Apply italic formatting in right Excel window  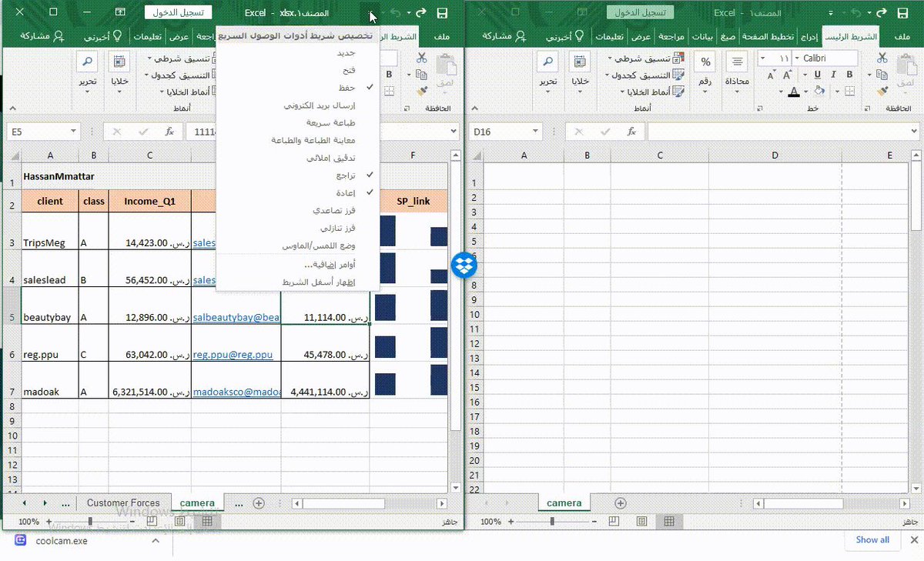[x=834, y=75]
